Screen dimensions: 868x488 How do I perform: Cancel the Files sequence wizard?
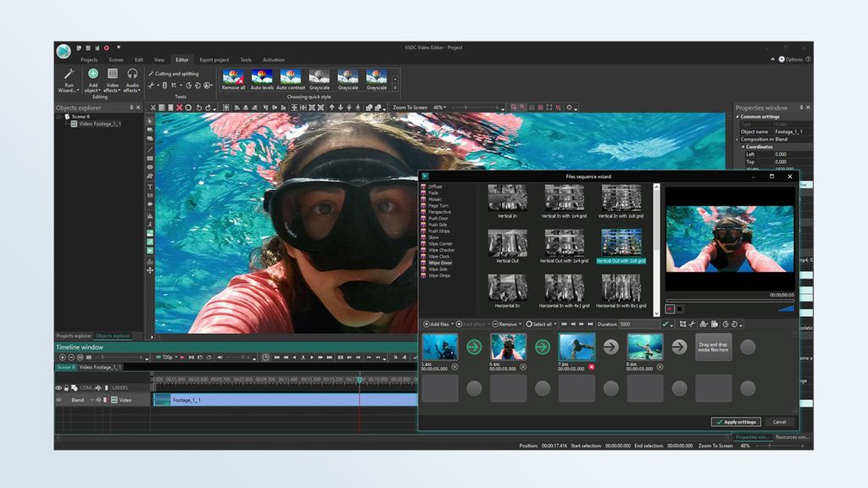pos(779,421)
